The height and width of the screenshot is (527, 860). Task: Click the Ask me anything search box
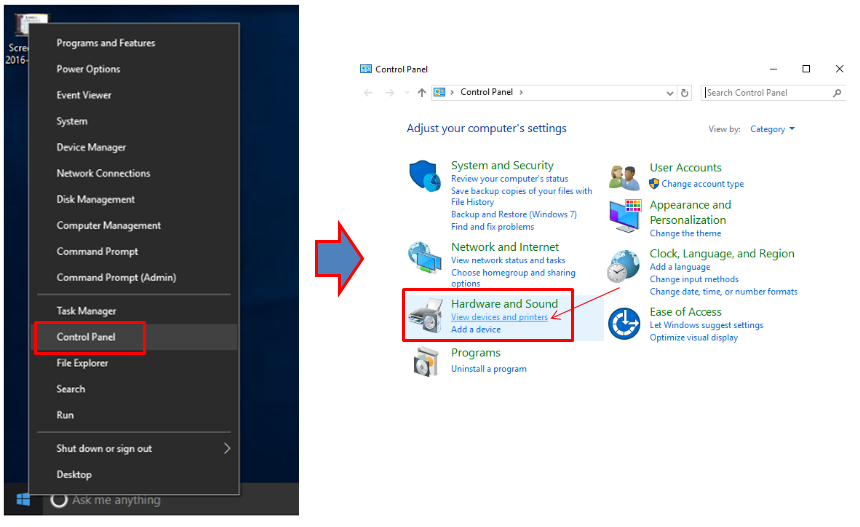click(170, 500)
